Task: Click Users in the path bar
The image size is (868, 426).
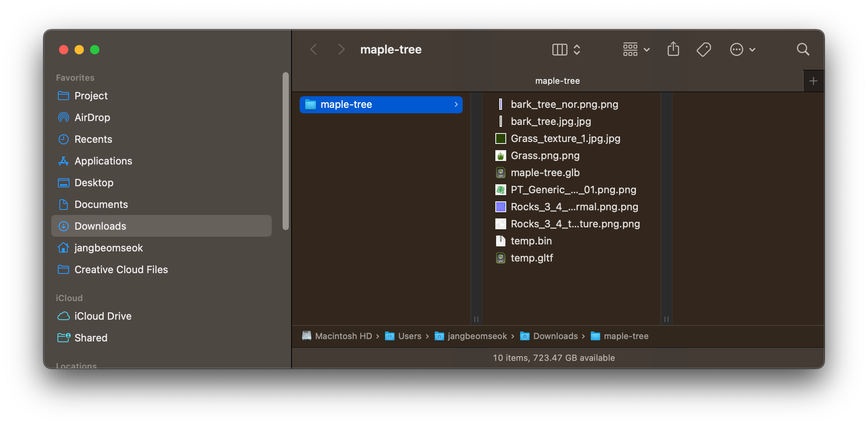Action: point(409,336)
